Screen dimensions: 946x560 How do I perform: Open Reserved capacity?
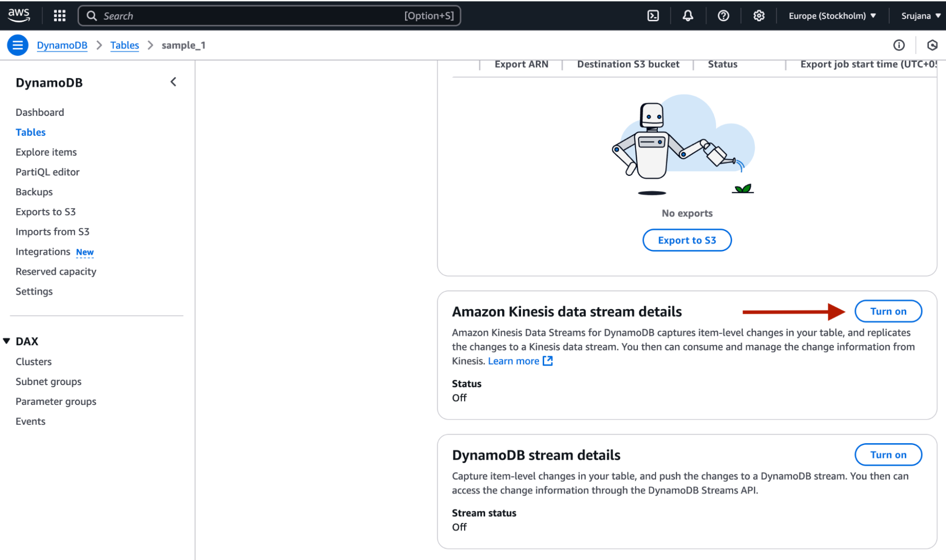(x=56, y=271)
